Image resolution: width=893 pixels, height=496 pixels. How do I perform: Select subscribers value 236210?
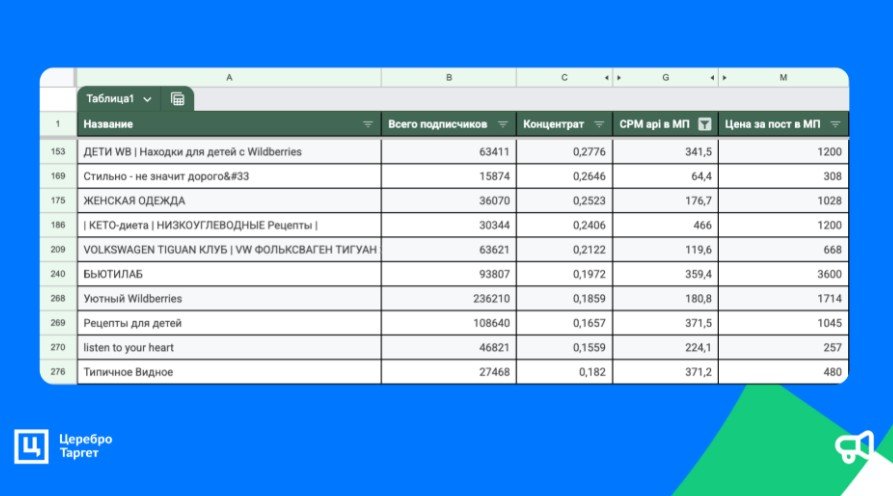pos(449,298)
